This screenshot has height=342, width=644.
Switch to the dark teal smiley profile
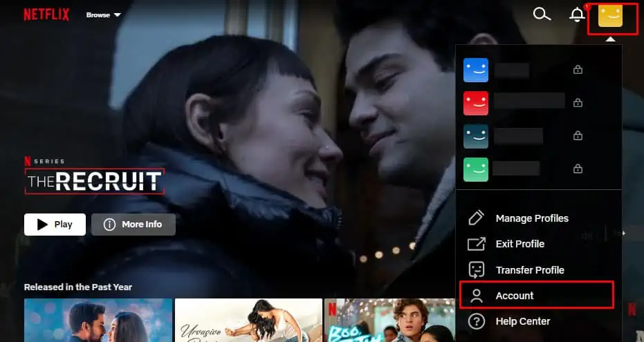[476, 136]
